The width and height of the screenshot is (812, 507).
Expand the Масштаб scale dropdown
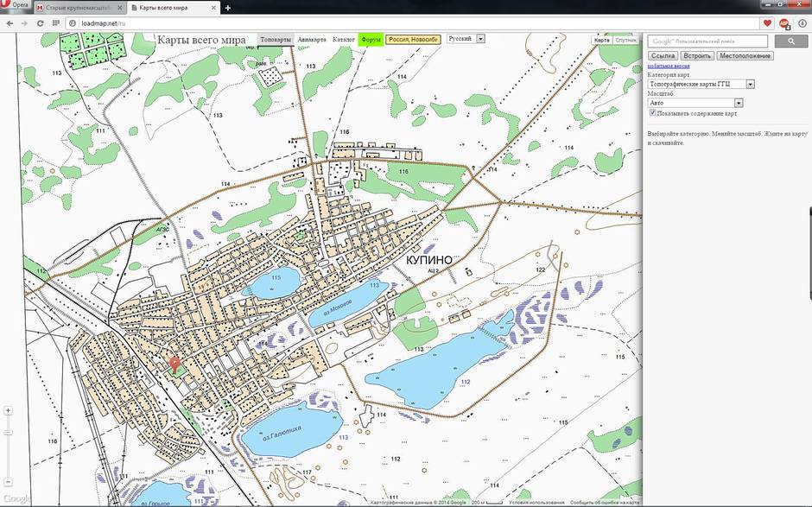tap(739, 103)
